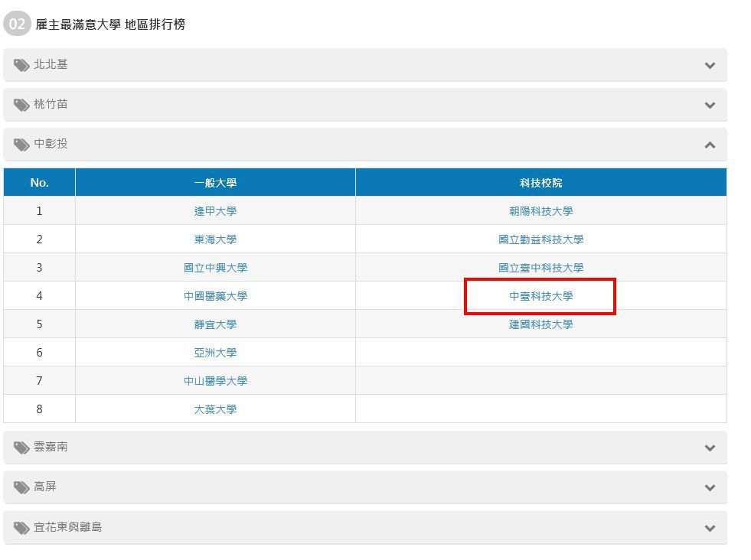Open the 靜宜大學 link
Image resolution: width=751 pixels, height=560 pixels.
(x=215, y=324)
